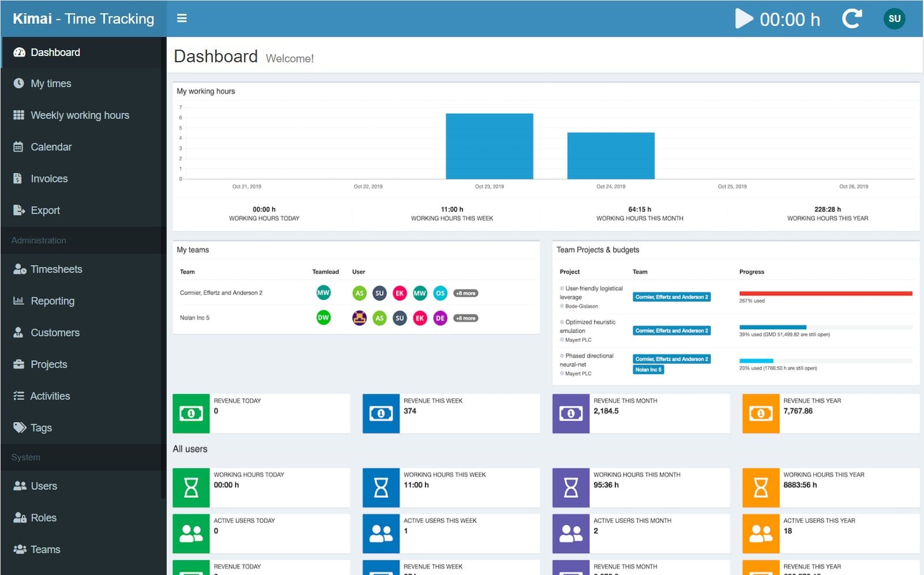Viewport: 924px width, 575px height.
Task: Open Reporting in the sidebar
Action: pyautogui.click(x=52, y=300)
